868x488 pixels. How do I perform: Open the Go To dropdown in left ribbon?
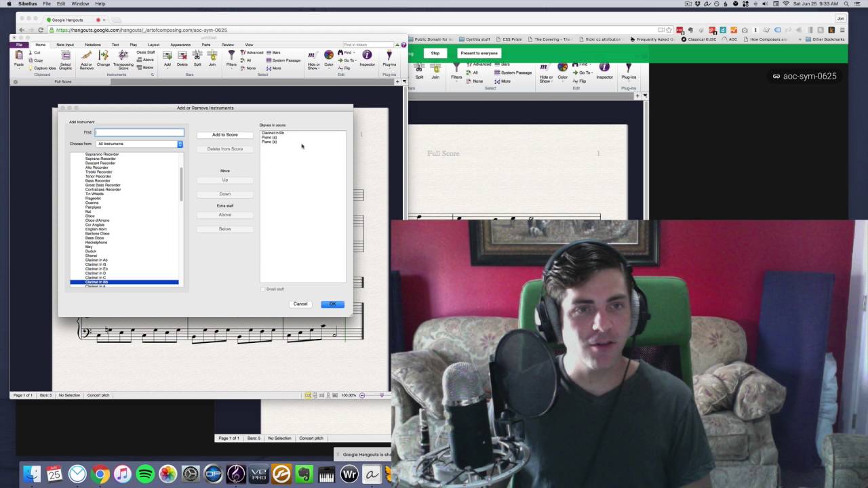pos(347,60)
